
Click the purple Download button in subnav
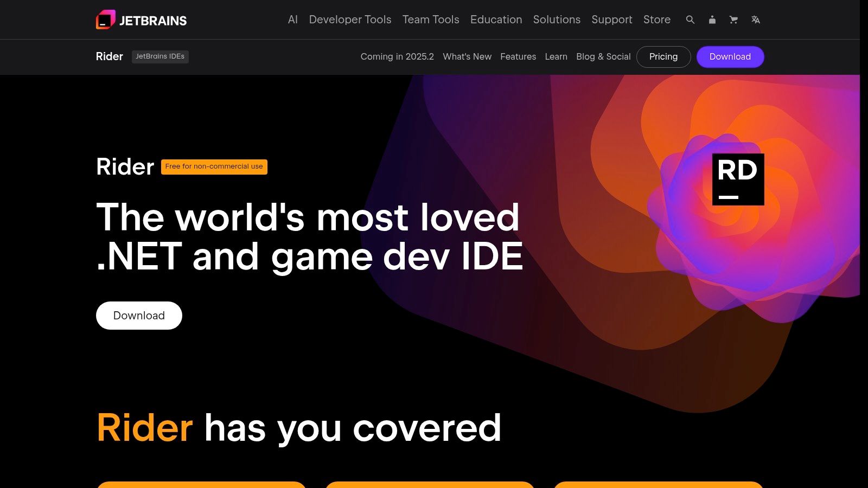(x=730, y=57)
